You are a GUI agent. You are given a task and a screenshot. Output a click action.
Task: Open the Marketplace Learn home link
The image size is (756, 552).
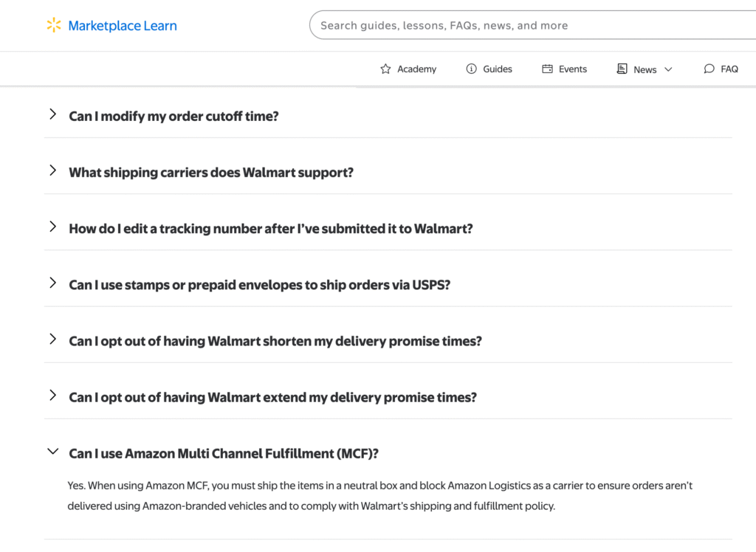123,26
